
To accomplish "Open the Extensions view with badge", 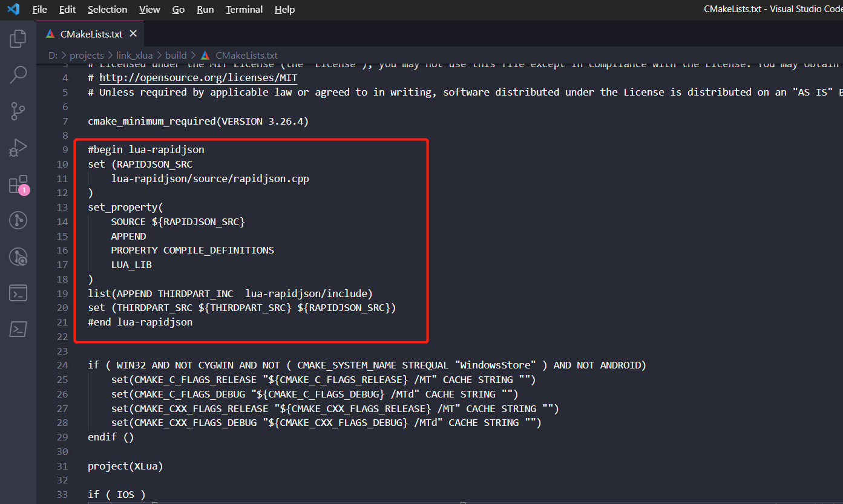I will (18, 185).
